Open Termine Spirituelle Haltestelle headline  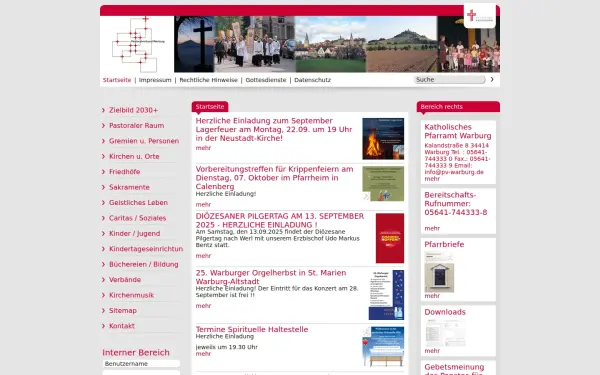pos(252,329)
